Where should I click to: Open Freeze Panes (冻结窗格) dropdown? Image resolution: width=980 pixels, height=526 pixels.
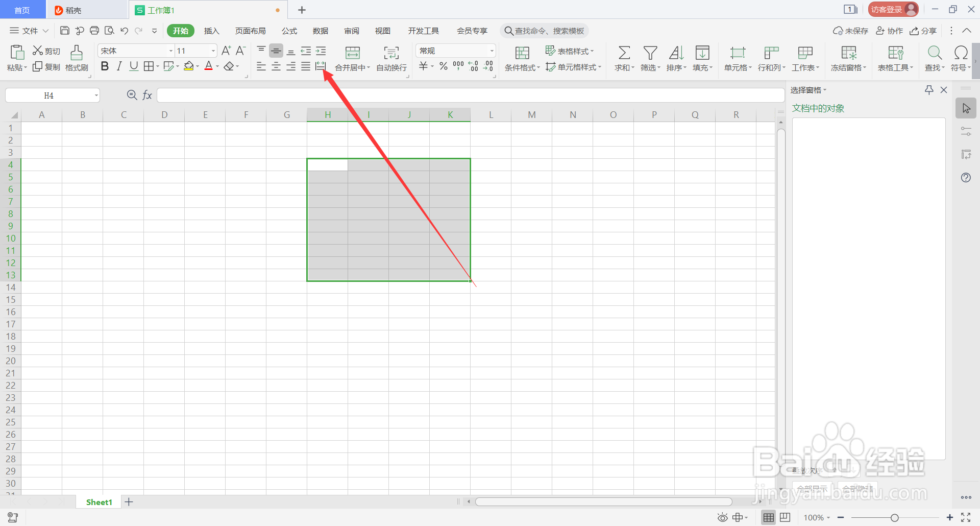click(x=849, y=58)
